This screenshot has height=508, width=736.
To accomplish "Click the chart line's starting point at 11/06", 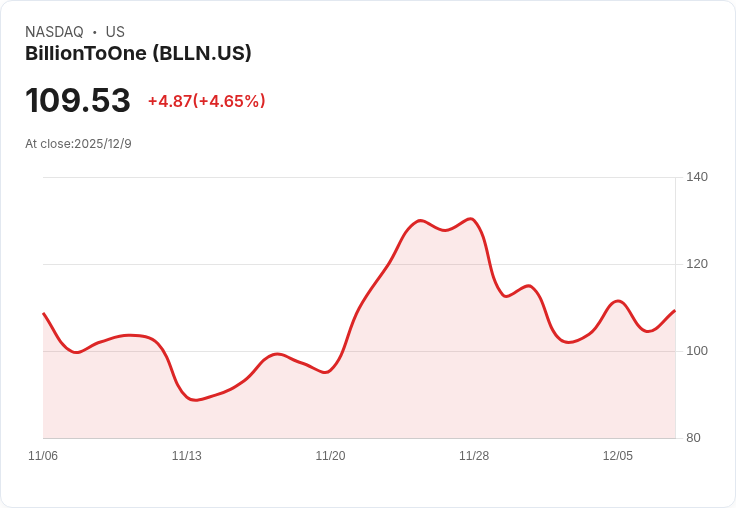I will click(x=44, y=313).
